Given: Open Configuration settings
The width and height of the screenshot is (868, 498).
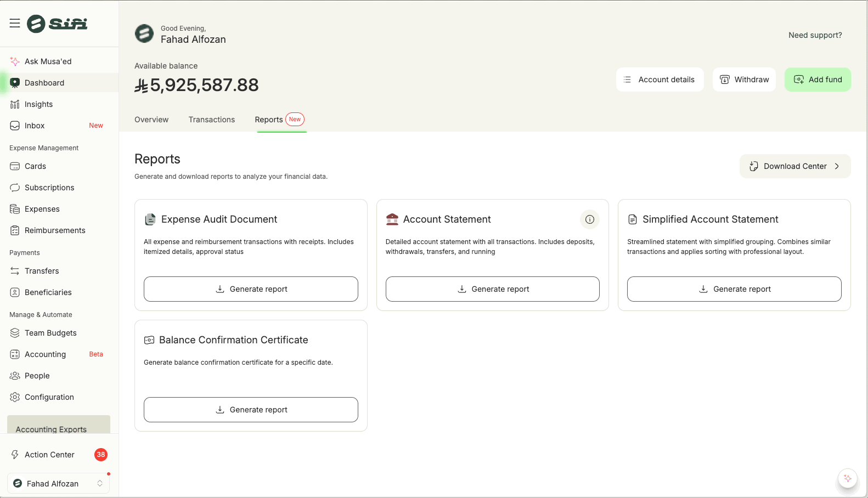Looking at the screenshot, I should click(x=49, y=397).
